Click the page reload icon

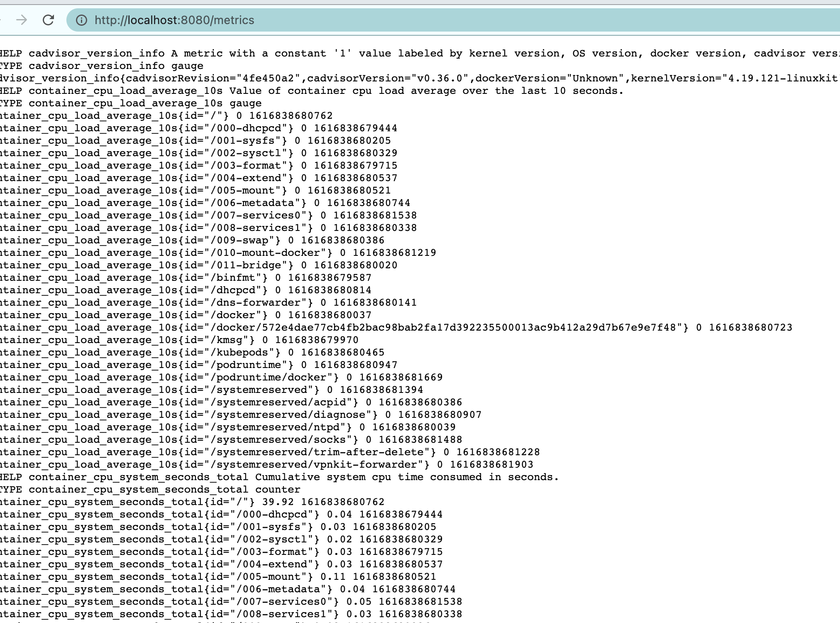[x=48, y=20]
